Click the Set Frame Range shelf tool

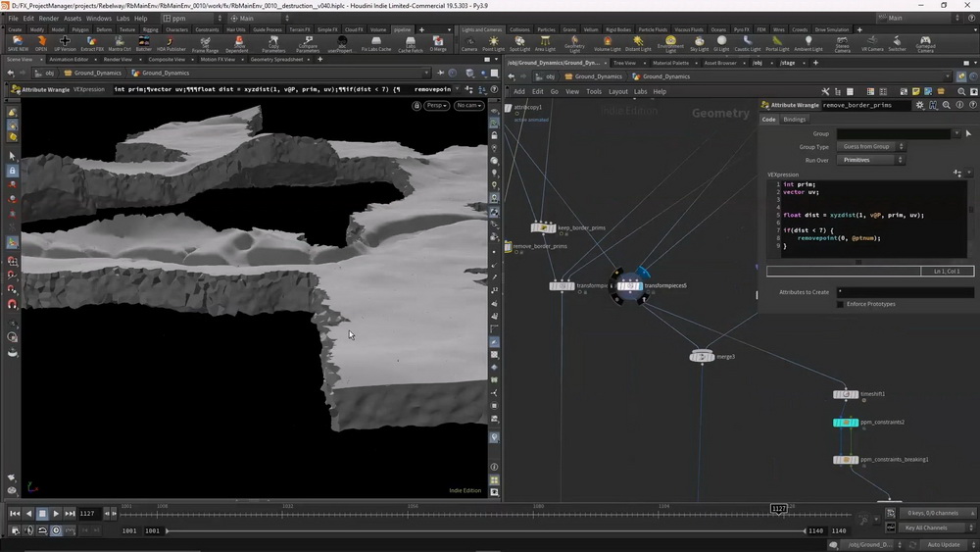click(x=205, y=44)
